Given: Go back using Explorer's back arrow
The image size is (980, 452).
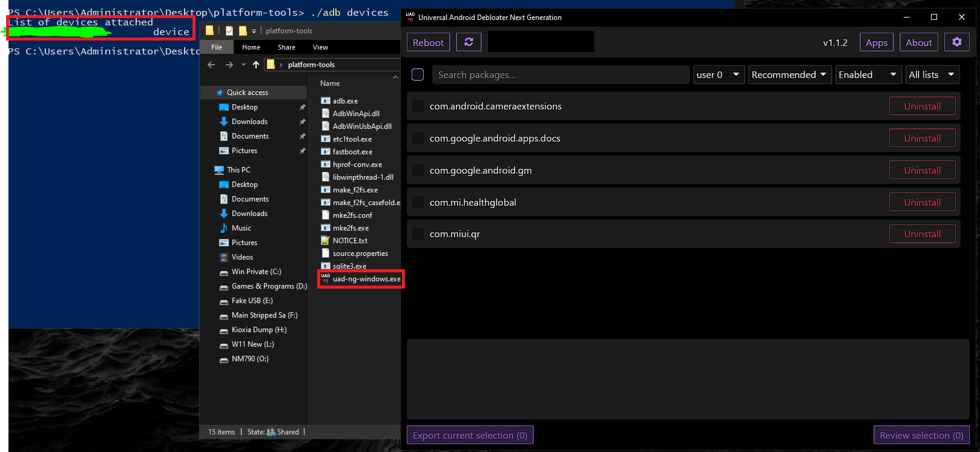Looking at the screenshot, I should 211,65.
